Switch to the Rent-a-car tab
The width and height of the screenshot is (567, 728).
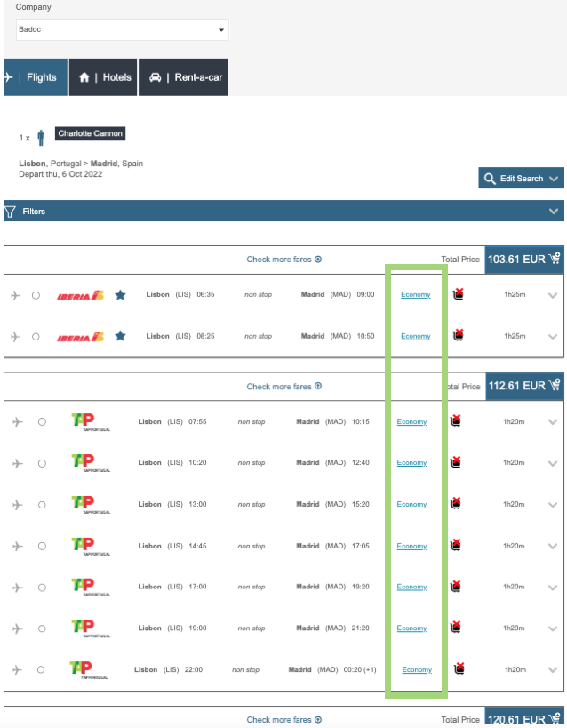pyautogui.click(x=187, y=77)
